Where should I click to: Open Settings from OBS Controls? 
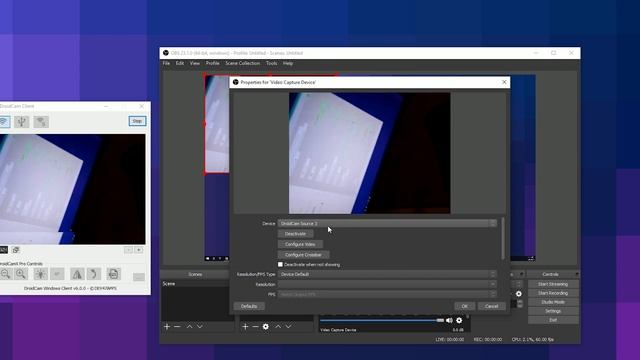[553, 311]
